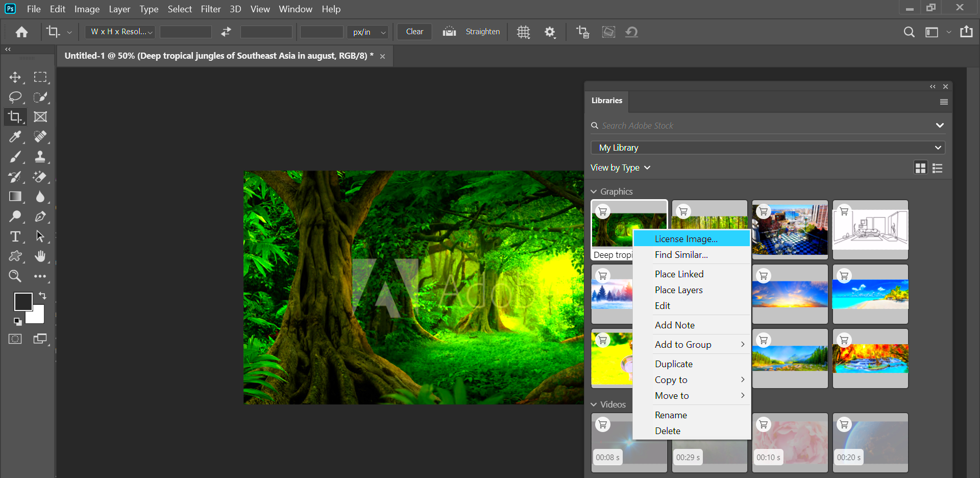980x478 pixels.
Task: Collapse the Graphics section
Action: 594,191
